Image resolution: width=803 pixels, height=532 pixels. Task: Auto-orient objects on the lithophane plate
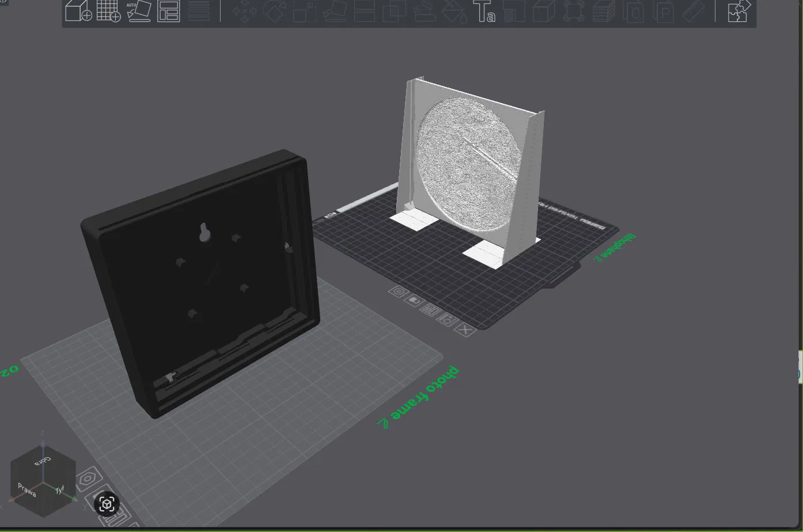(447, 319)
